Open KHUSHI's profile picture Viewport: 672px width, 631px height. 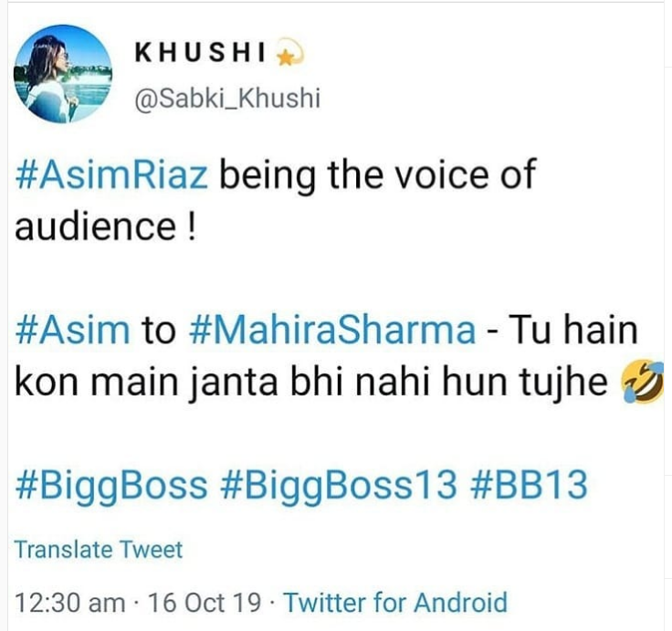click(63, 74)
